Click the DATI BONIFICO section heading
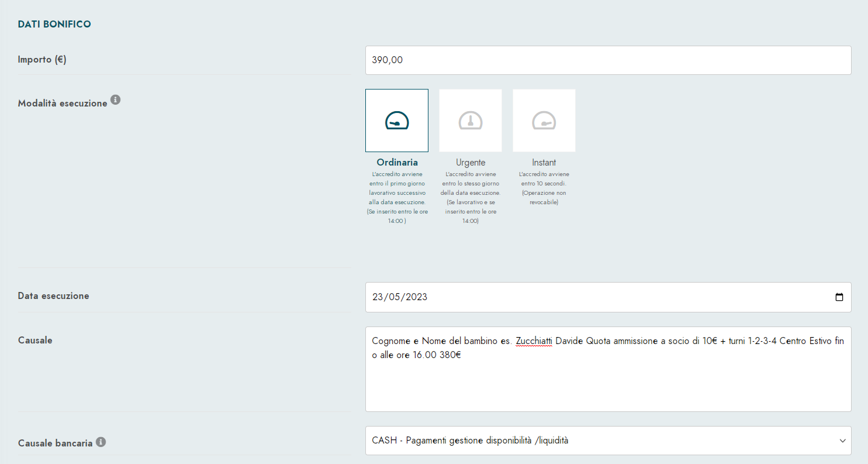 tap(54, 24)
